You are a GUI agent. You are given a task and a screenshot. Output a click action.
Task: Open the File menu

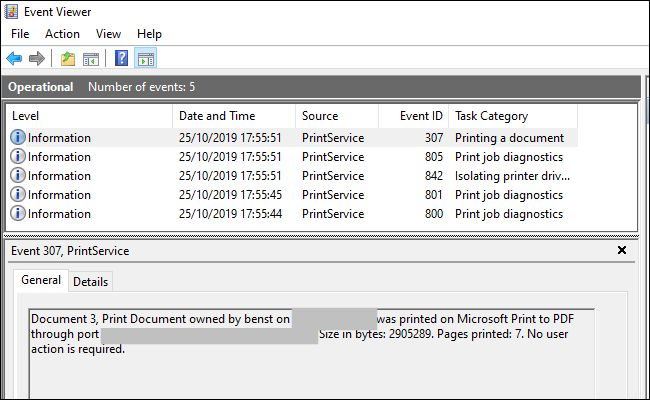pyautogui.click(x=20, y=34)
